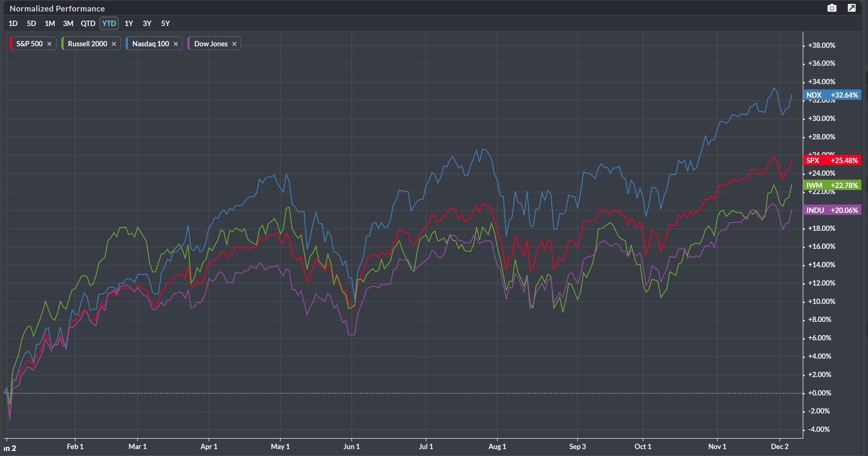Click the SPX +25.48% value tag
Screen dimensions: 868x456
pyautogui.click(x=832, y=160)
